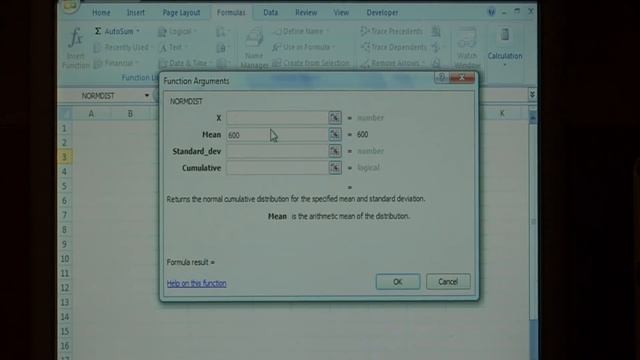
Task: Open the Define Name dropdown
Action: 302,31
